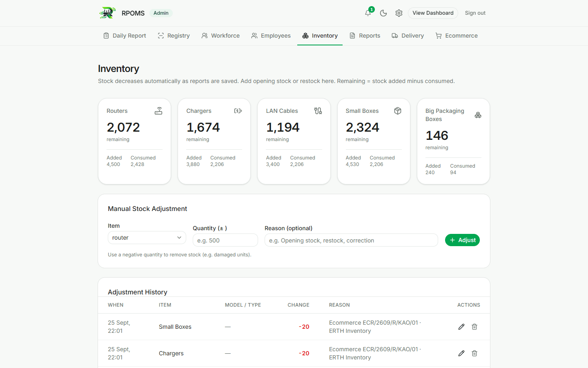Click the Workforce person icon
This screenshot has height=368, width=588.
205,36
